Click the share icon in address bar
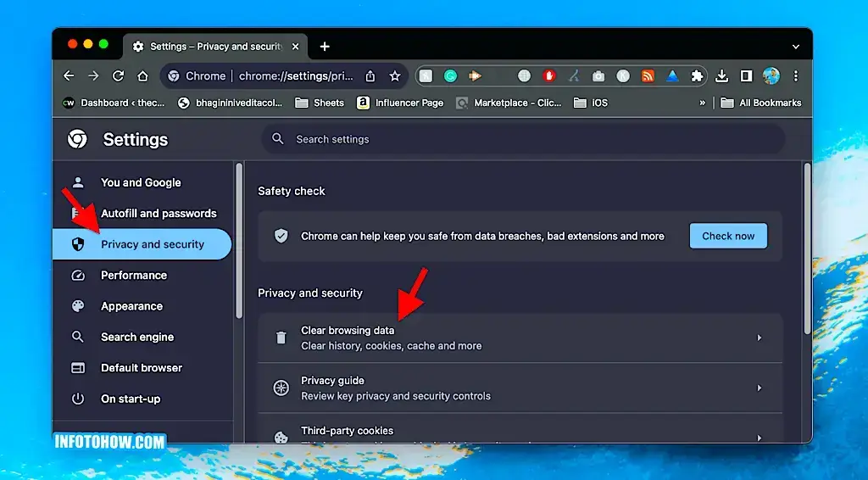868x480 pixels. pos(370,75)
